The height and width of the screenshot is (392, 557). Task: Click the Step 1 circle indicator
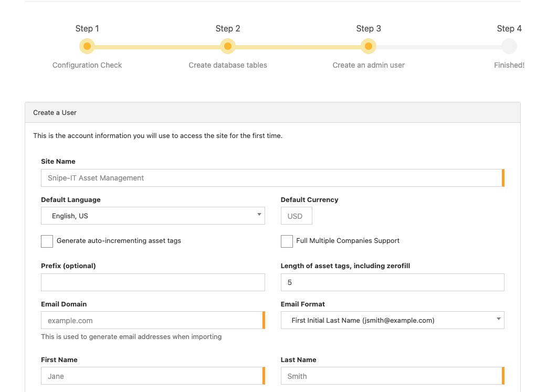[87, 46]
